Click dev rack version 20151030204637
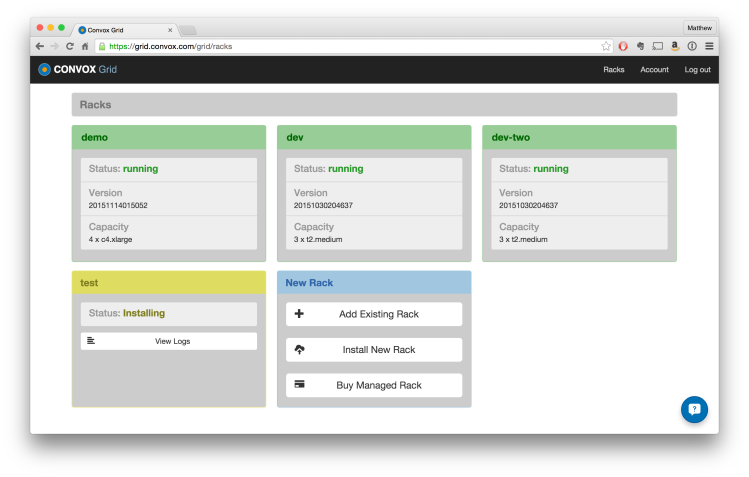The image size is (749, 477). (323, 205)
